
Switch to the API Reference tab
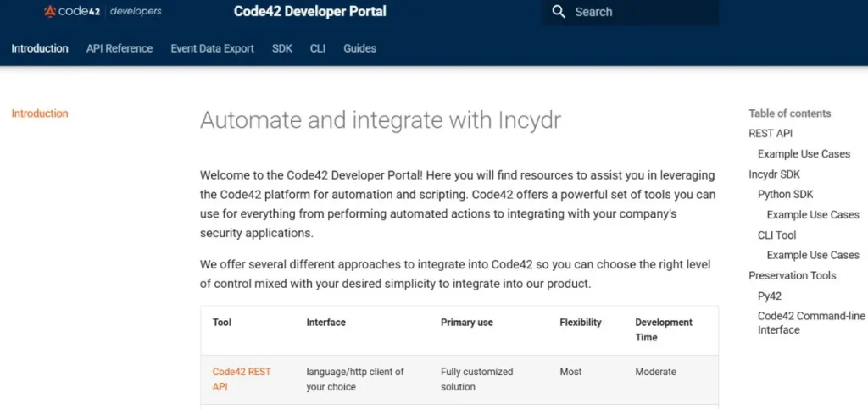pyautogui.click(x=120, y=48)
